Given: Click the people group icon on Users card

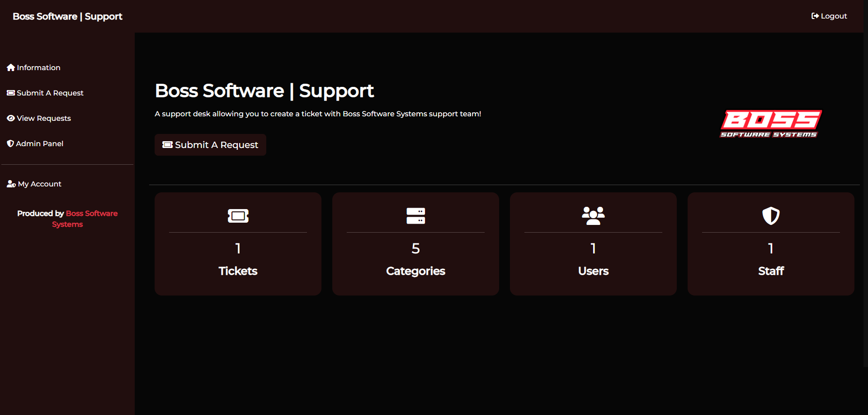Looking at the screenshot, I should (593, 216).
